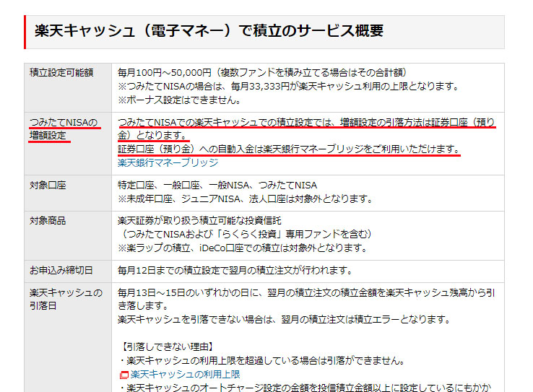Screen dimensions: 533x392
Task: Click the external-link icon beside 楽天キャッシュの利用上限
Action: coord(123,375)
